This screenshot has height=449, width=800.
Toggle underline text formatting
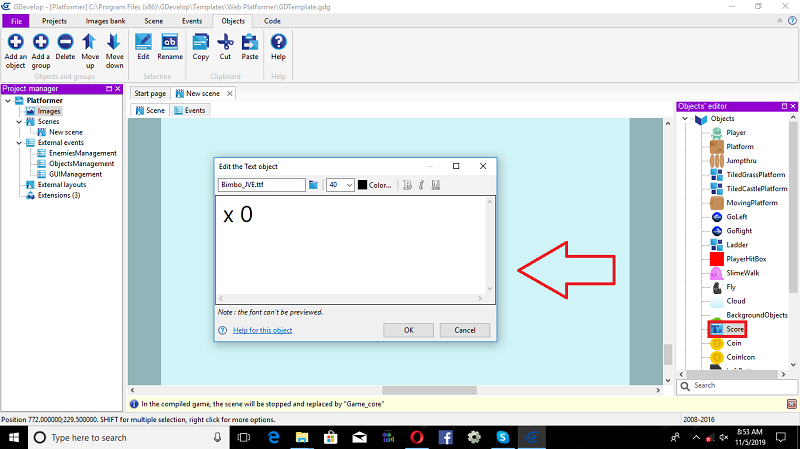(x=436, y=185)
